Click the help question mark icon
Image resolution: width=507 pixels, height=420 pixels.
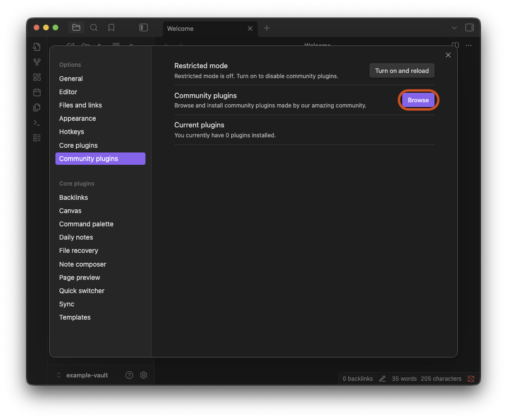point(129,375)
